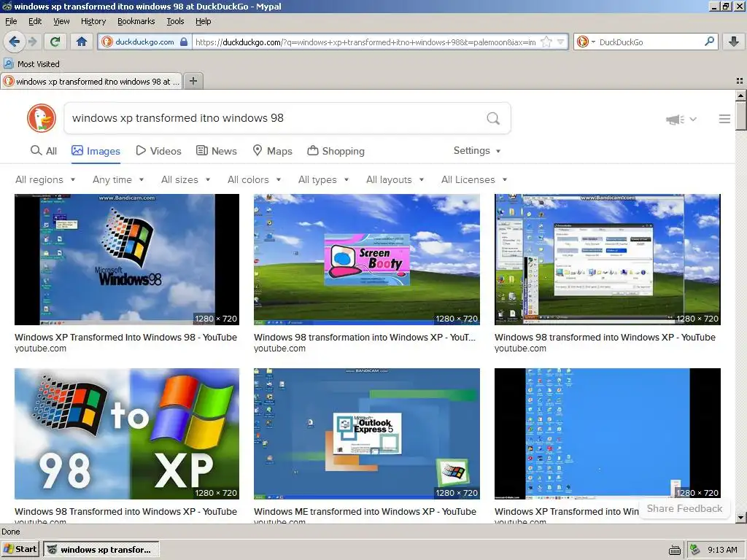Click the DuckDuckGo site identity favicon

click(107, 42)
